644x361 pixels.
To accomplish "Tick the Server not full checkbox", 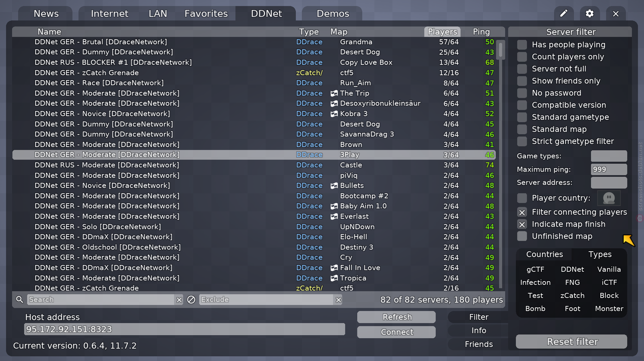I will [x=522, y=69].
